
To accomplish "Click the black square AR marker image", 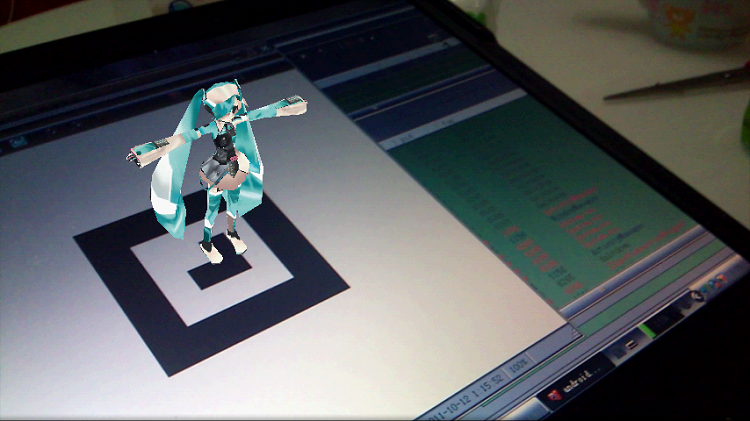I will [211, 280].
